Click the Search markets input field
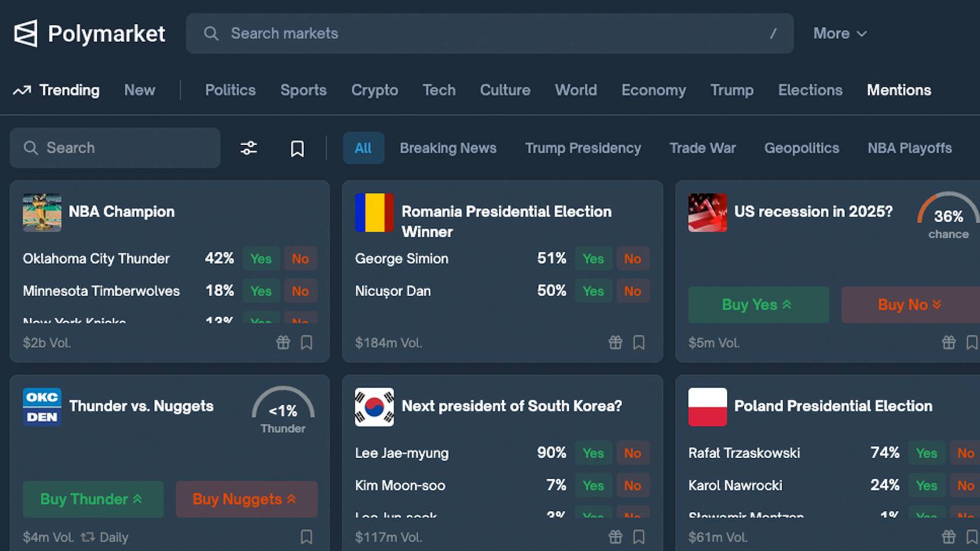 (x=489, y=33)
